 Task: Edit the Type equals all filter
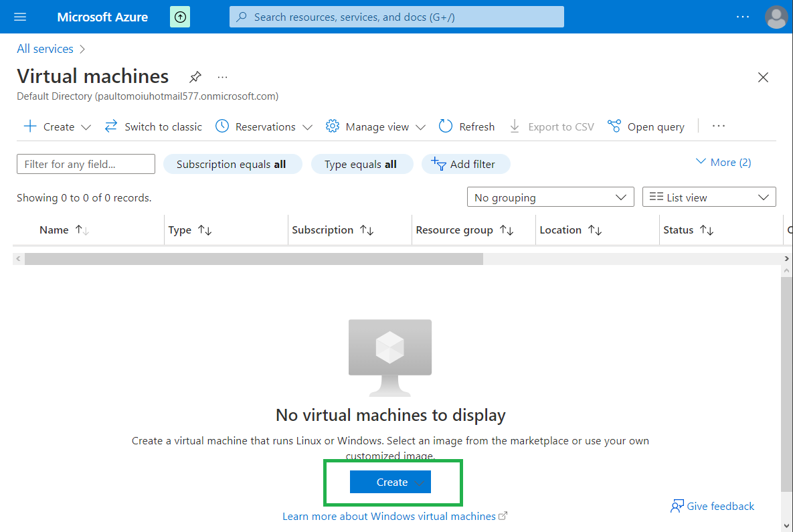click(362, 164)
